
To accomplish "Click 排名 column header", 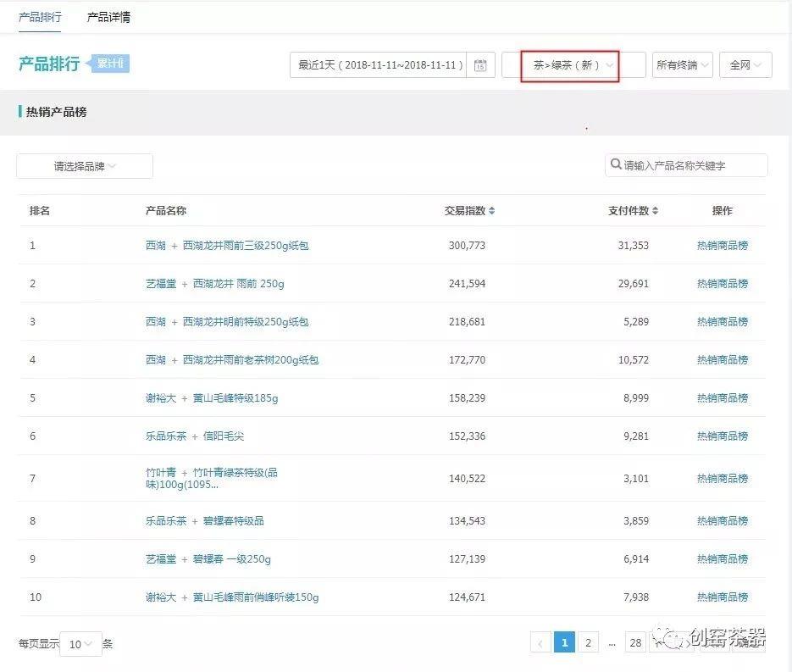I will [x=40, y=211].
